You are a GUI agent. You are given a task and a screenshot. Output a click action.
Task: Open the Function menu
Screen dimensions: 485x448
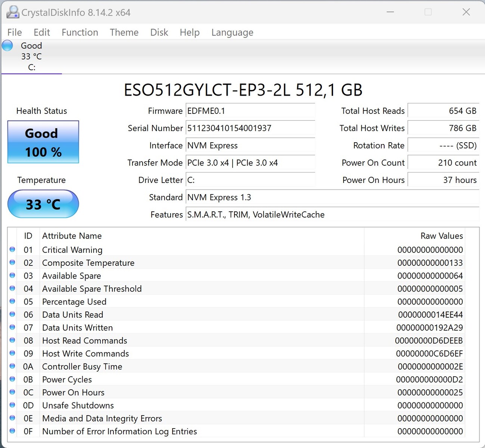pos(80,32)
